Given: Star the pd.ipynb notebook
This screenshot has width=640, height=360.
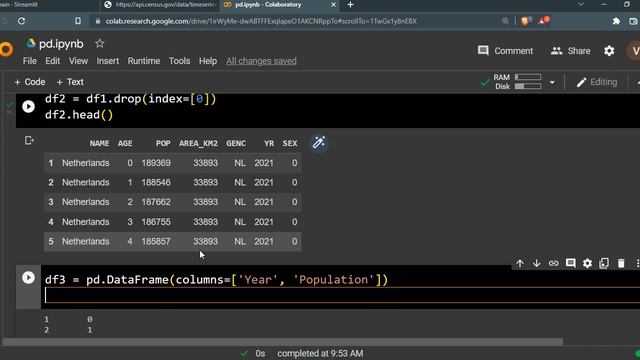Looking at the screenshot, I should pyautogui.click(x=100, y=43).
